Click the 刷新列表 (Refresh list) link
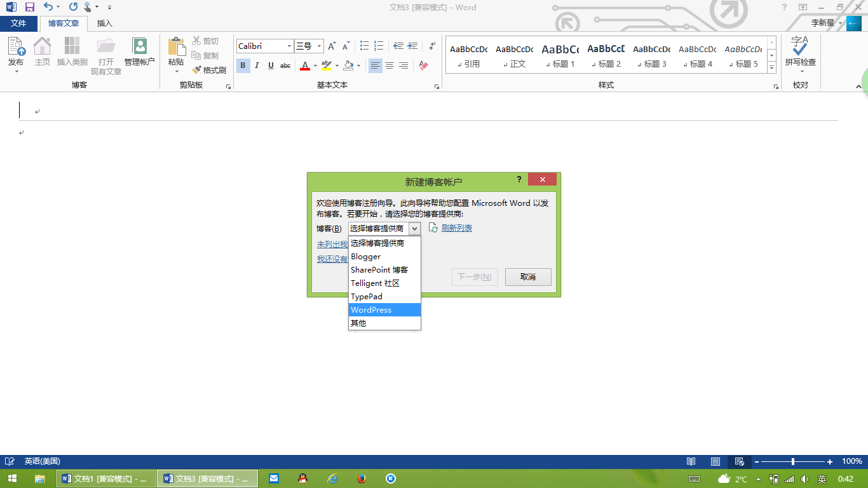Image resolution: width=868 pixels, height=488 pixels. (x=457, y=228)
